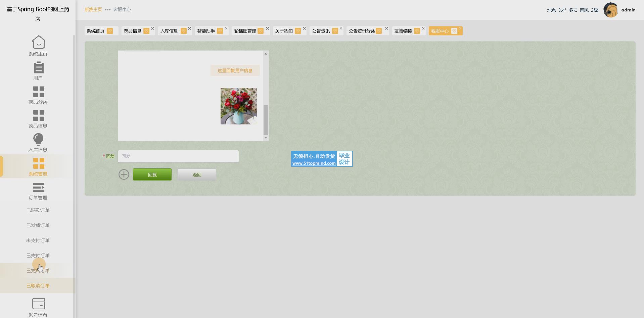Screen dimensions: 644x318
Task: Click heart icon on 友情链接 tab
Action: point(417,31)
